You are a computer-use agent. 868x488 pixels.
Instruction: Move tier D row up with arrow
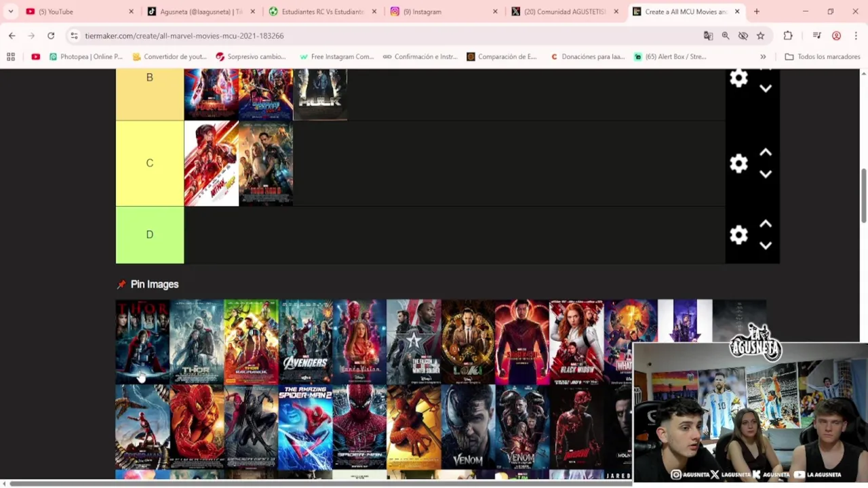pos(766,224)
